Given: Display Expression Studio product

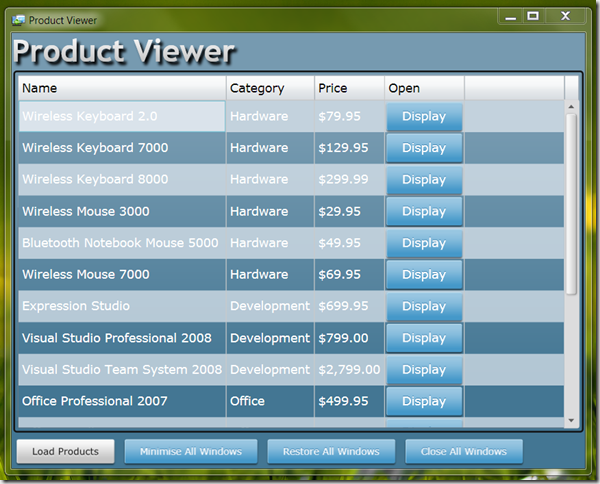Looking at the screenshot, I should click(424, 306).
